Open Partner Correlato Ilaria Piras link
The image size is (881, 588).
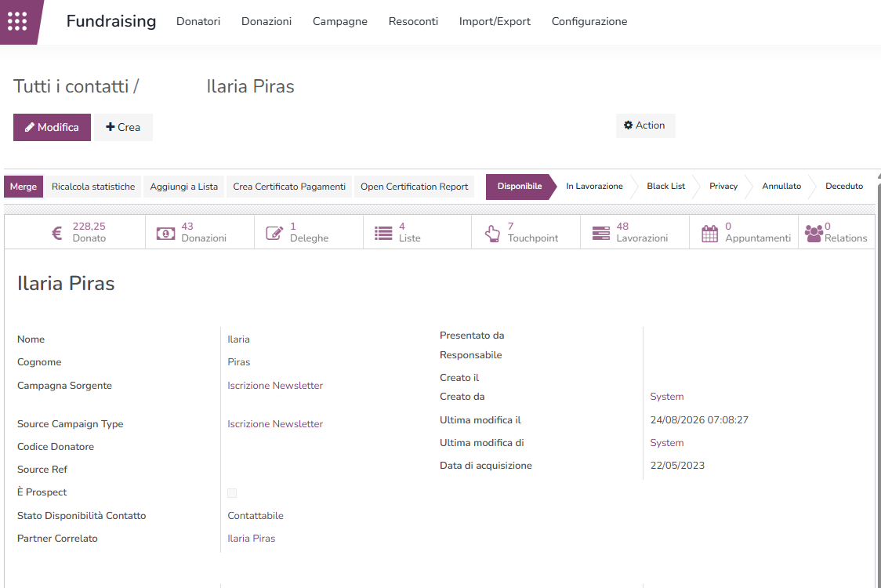tap(251, 539)
